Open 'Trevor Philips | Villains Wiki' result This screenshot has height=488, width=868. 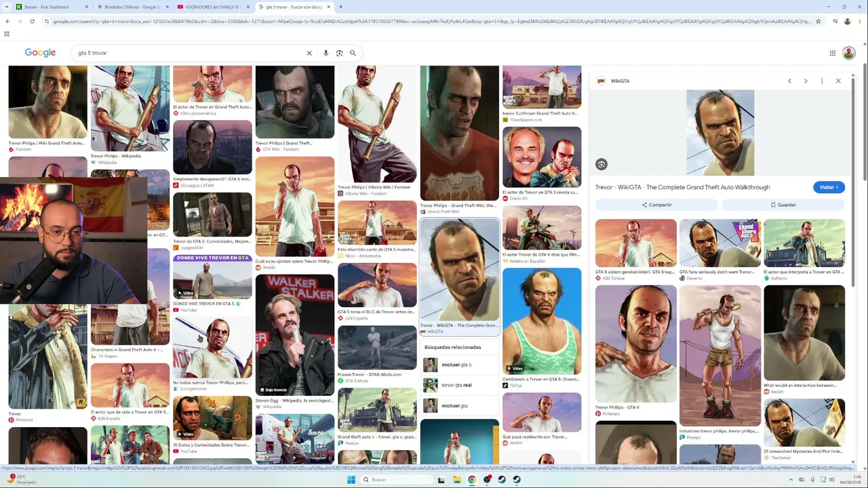click(x=377, y=123)
